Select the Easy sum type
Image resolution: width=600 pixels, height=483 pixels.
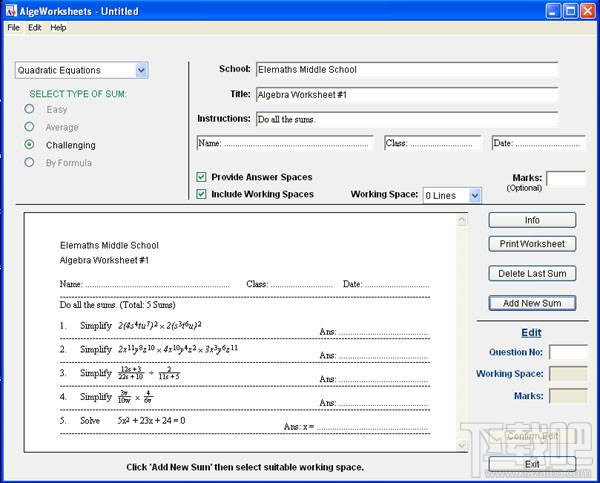[30, 109]
